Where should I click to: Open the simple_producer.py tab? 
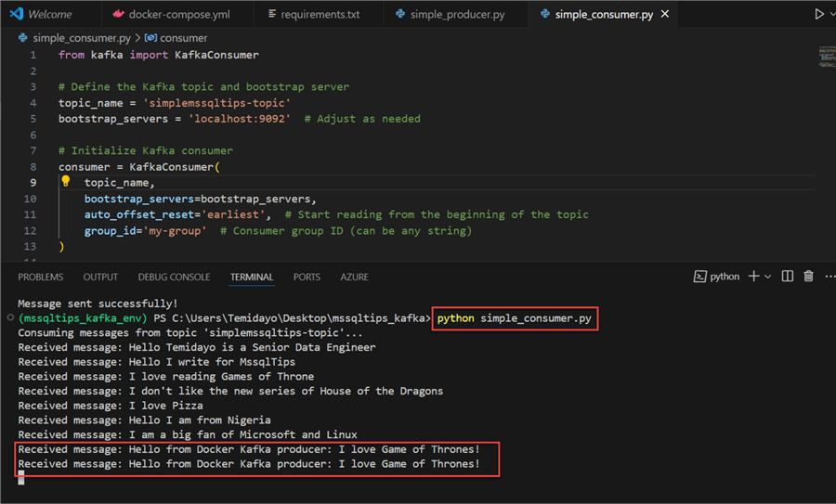(450, 15)
